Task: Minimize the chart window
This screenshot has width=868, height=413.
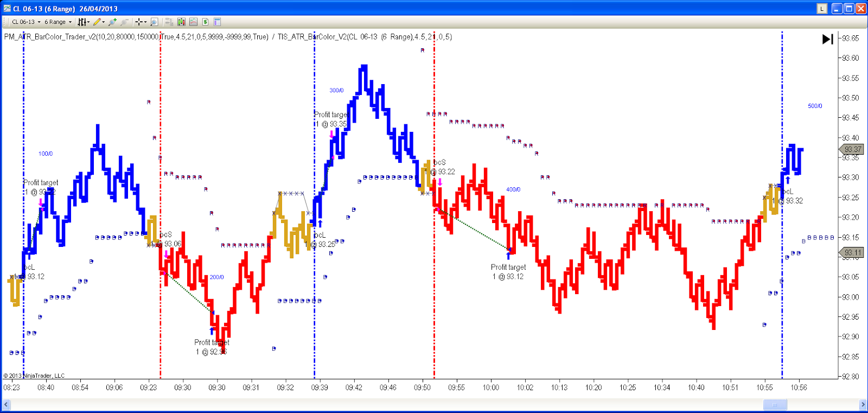Action: click(837, 8)
